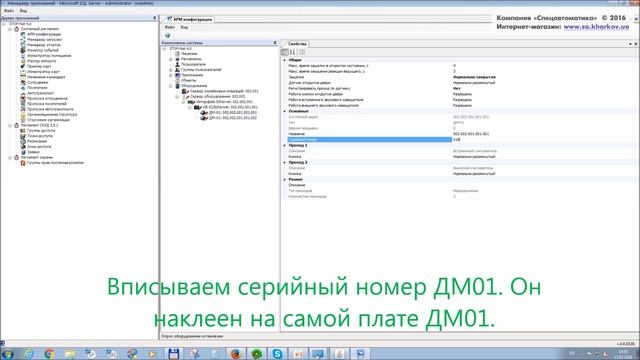This screenshot has width=640, height=360.
Task: Open the Автотранспорт icon
Action: click(x=23, y=93)
